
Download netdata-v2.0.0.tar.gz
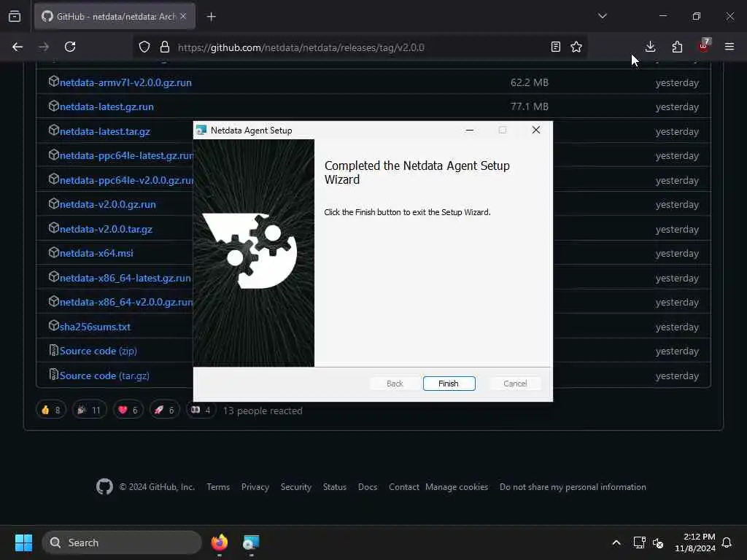click(x=106, y=229)
